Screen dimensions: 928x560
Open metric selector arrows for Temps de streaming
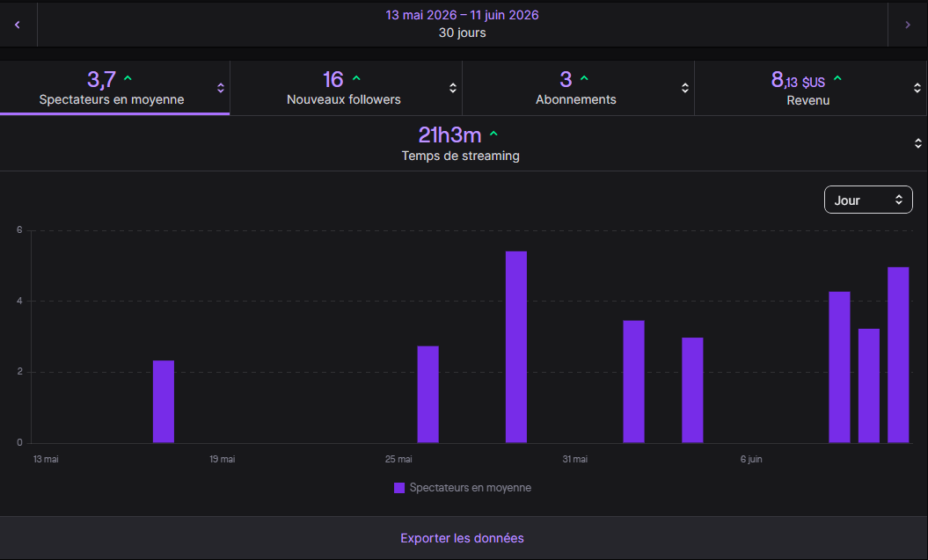pos(918,143)
